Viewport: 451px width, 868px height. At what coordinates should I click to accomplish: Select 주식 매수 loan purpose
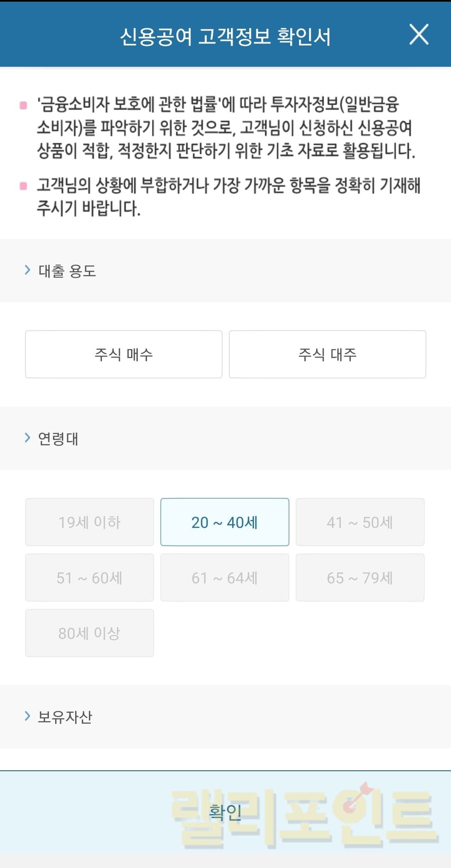[124, 354]
